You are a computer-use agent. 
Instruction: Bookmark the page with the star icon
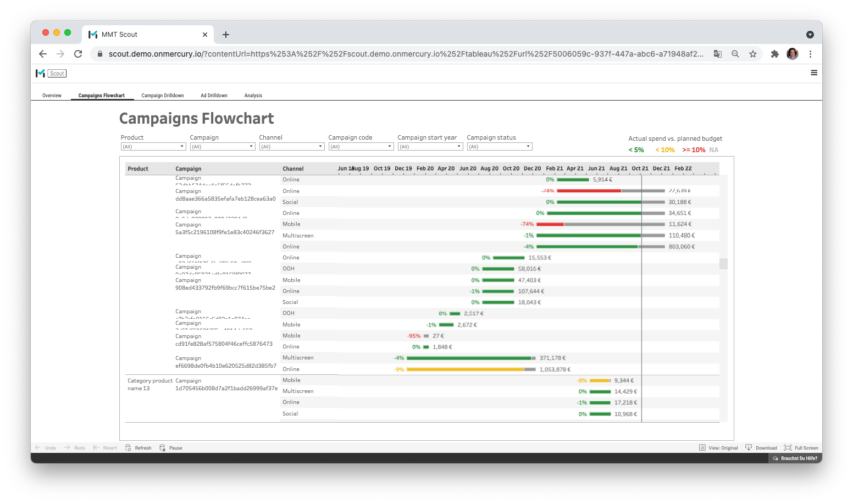(x=753, y=54)
